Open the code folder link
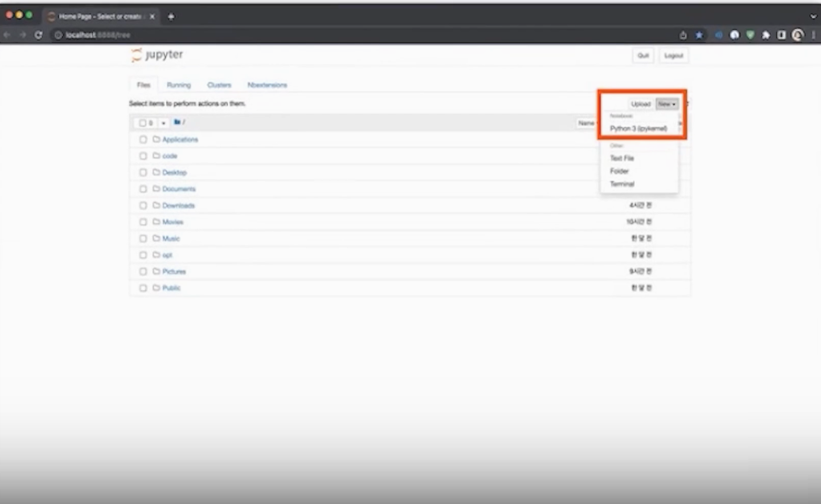This screenshot has width=821, height=504. [170, 156]
